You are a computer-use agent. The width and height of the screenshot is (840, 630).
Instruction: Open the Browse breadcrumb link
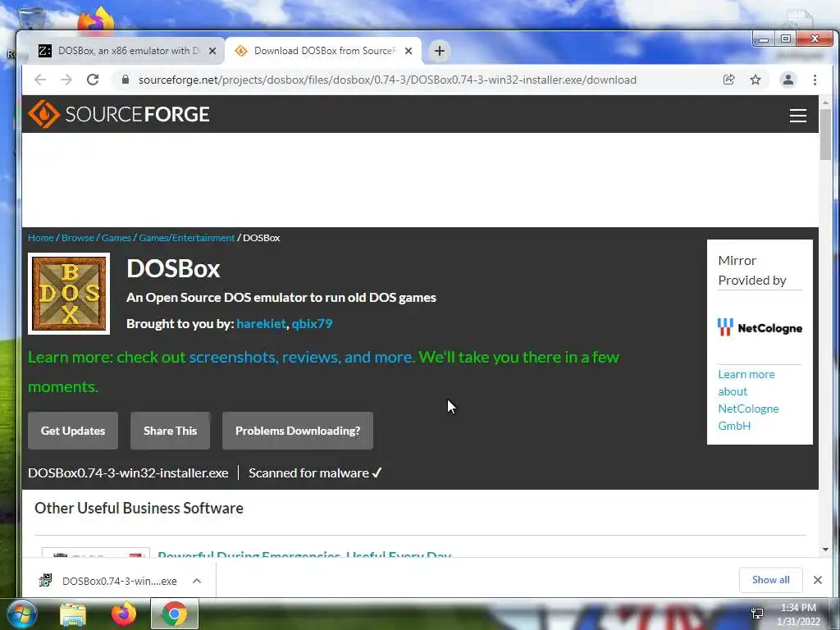click(x=78, y=238)
